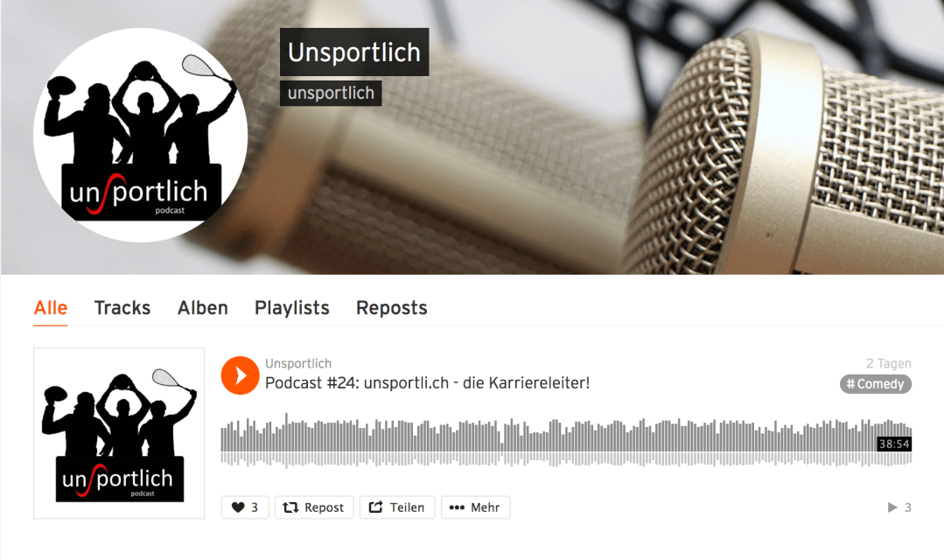Like the track with heart button
Viewport: 944px width, 560px height.
[244, 507]
